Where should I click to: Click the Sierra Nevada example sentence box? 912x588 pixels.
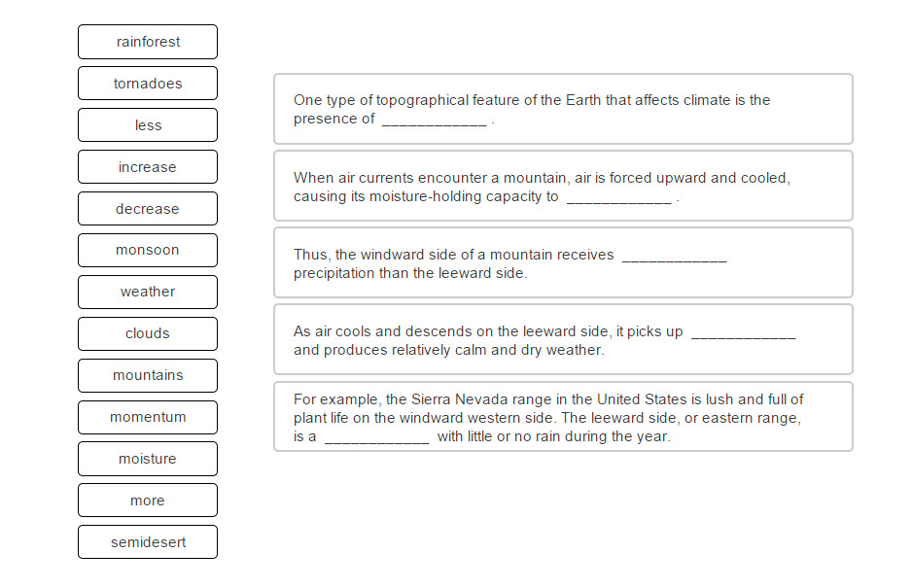(563, 416)
